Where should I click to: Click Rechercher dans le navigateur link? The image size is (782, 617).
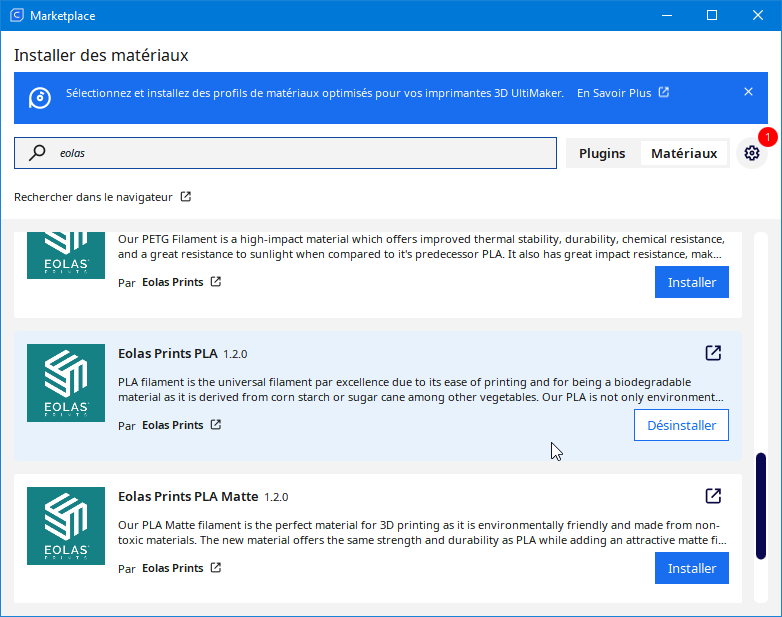[x=102, y=197]
